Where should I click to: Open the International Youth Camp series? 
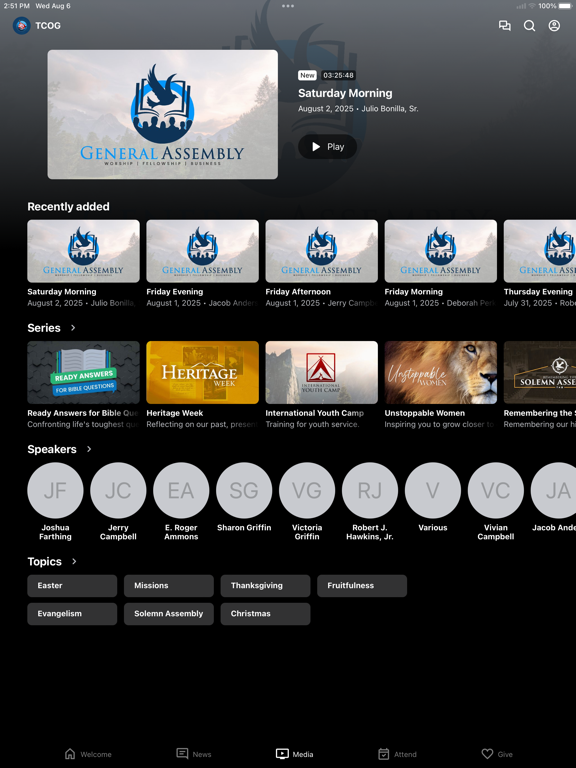(321, 372)
